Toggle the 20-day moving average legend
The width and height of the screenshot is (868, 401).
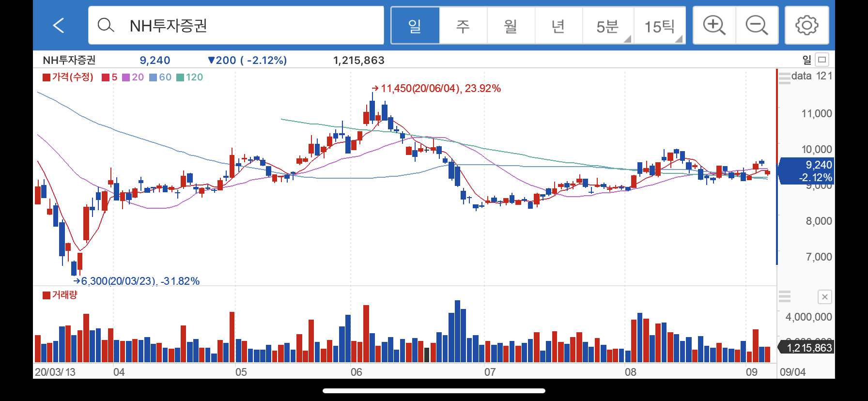[x=133, y=77]
